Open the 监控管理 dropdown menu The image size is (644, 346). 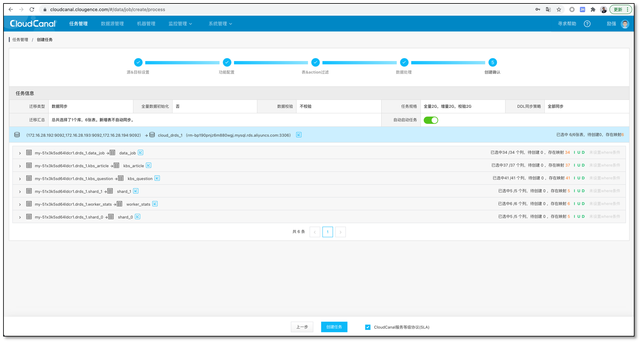180,24
